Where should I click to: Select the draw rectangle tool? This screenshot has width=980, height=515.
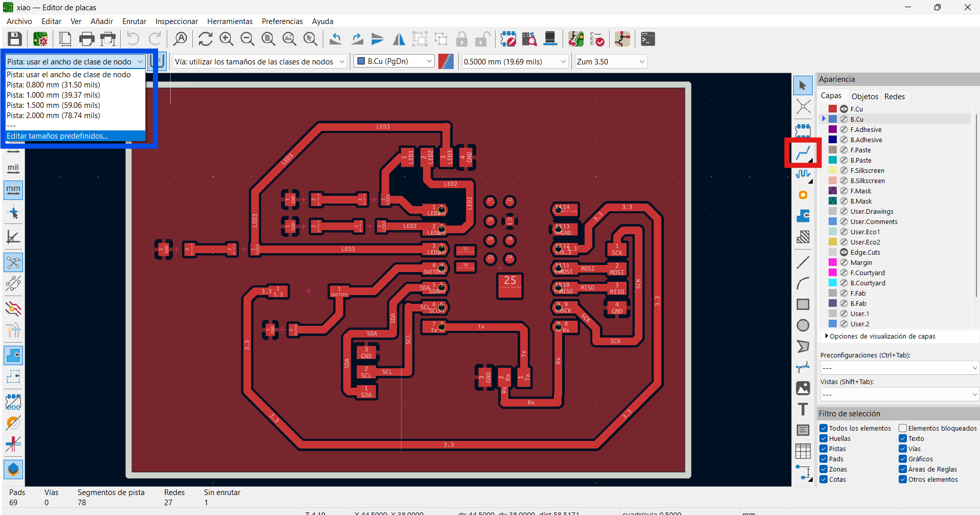pyautogui.click(x=803, y=304)
